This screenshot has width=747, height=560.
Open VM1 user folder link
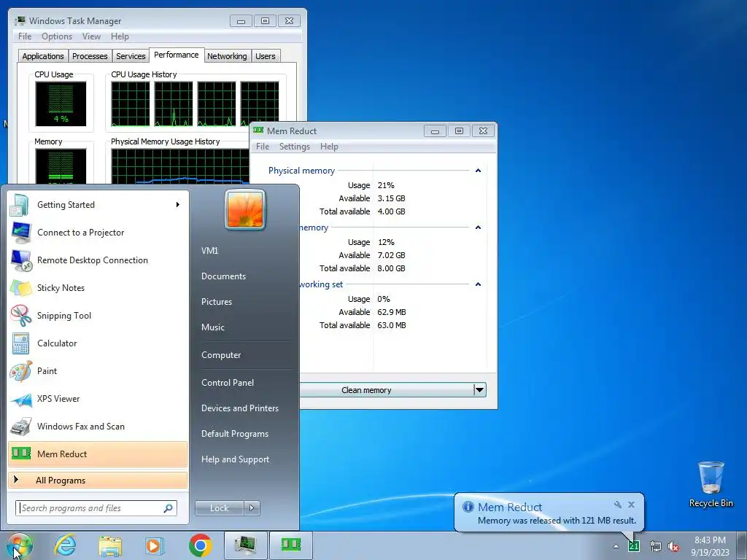click(209, 251)
